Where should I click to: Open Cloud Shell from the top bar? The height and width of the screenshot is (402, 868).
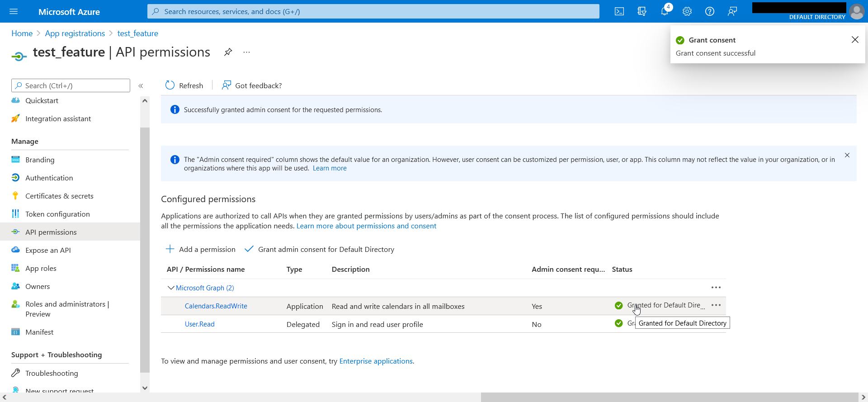[x=619, y=11]
